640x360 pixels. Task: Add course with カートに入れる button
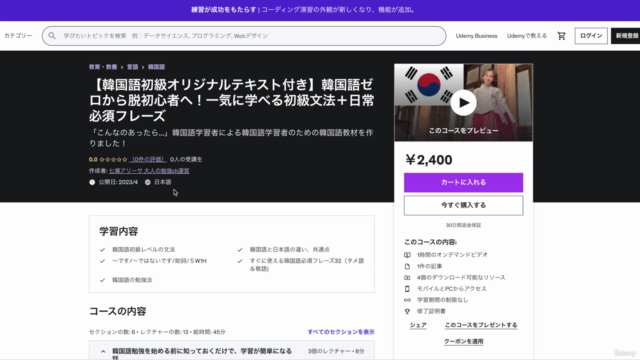463,182
